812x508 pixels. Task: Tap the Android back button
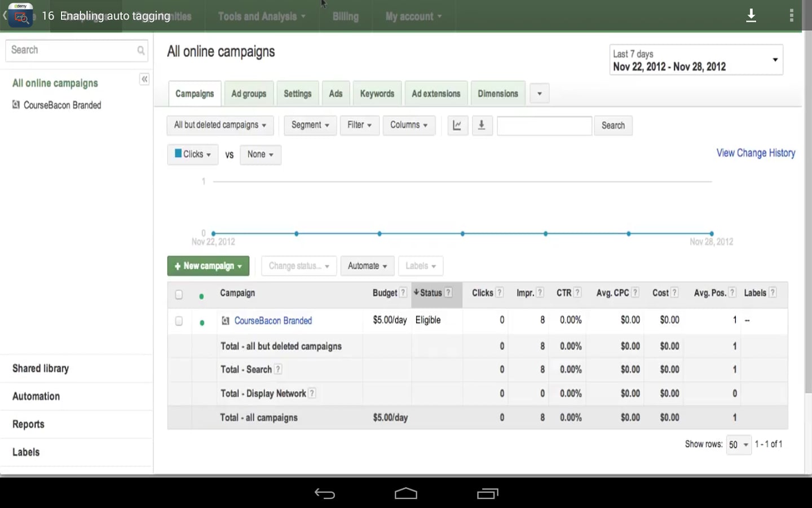[x=325, y=493]
